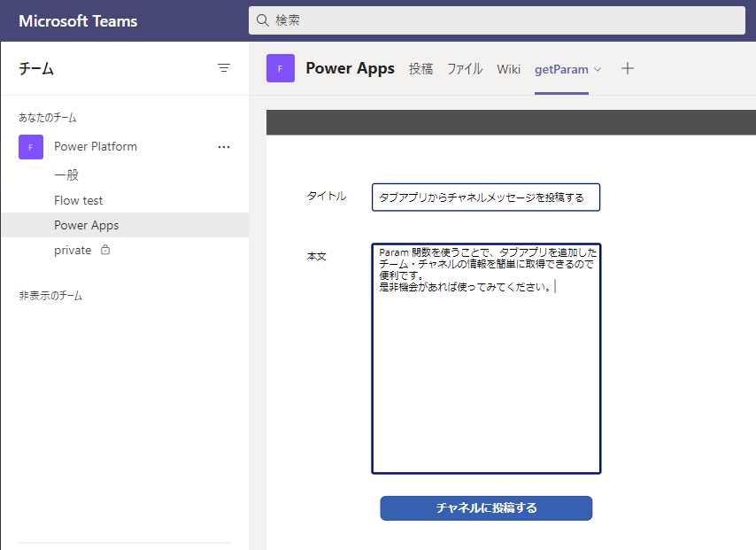756x550 pixels.
Task: Switch to the 投稿 tab
Action: tap(420, 69)
